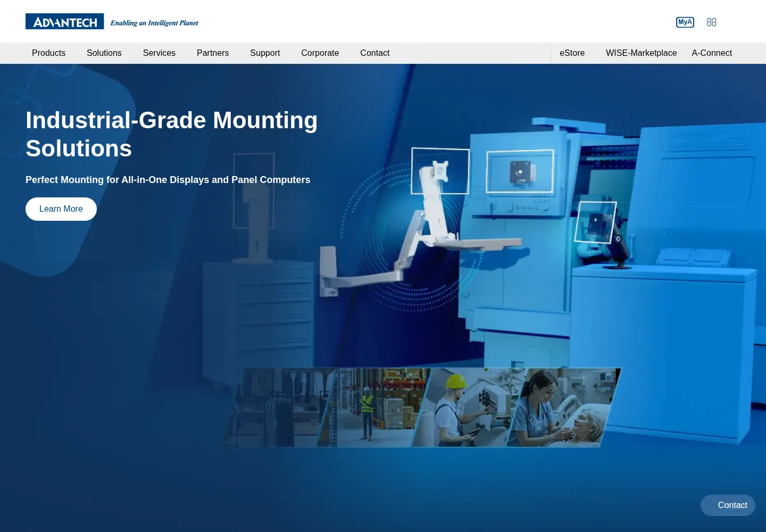Visit the WISE-Marketplace link
This screenshot has width=766, height=532.
coord(641,53)
